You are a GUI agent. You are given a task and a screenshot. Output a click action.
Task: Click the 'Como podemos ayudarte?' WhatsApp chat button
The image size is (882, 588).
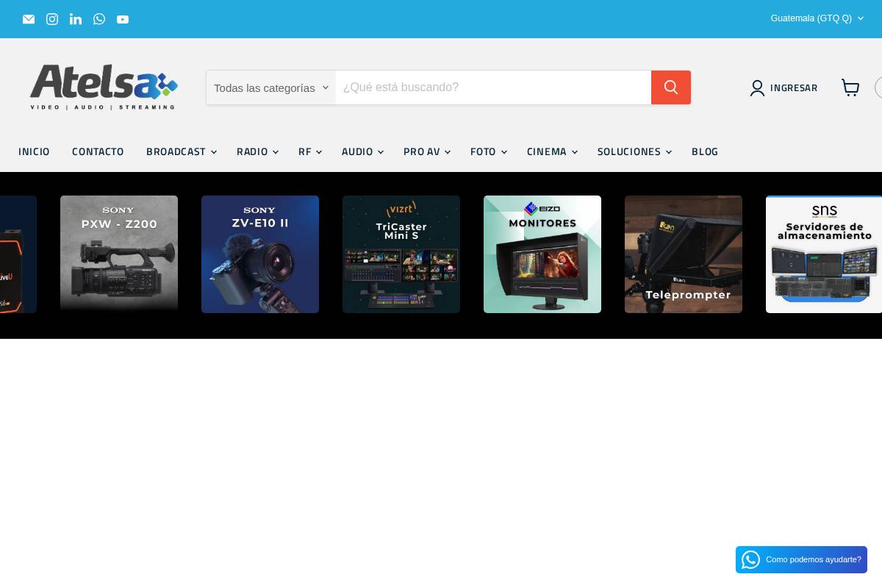click(x=801, y=559)
